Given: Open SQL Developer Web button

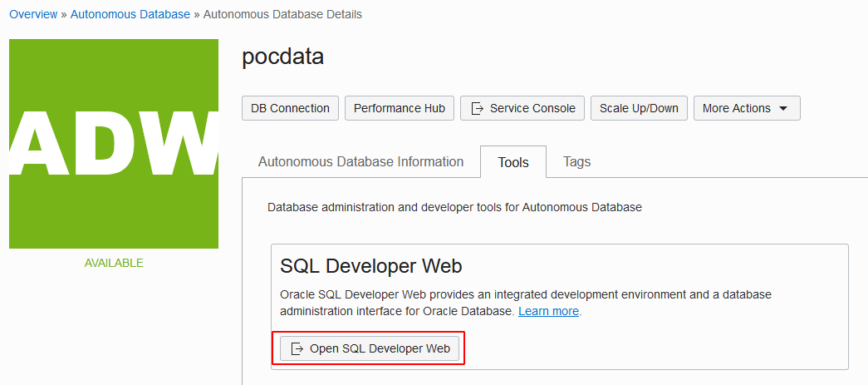Looking at the screenshot, I should (x=370, y=348).
